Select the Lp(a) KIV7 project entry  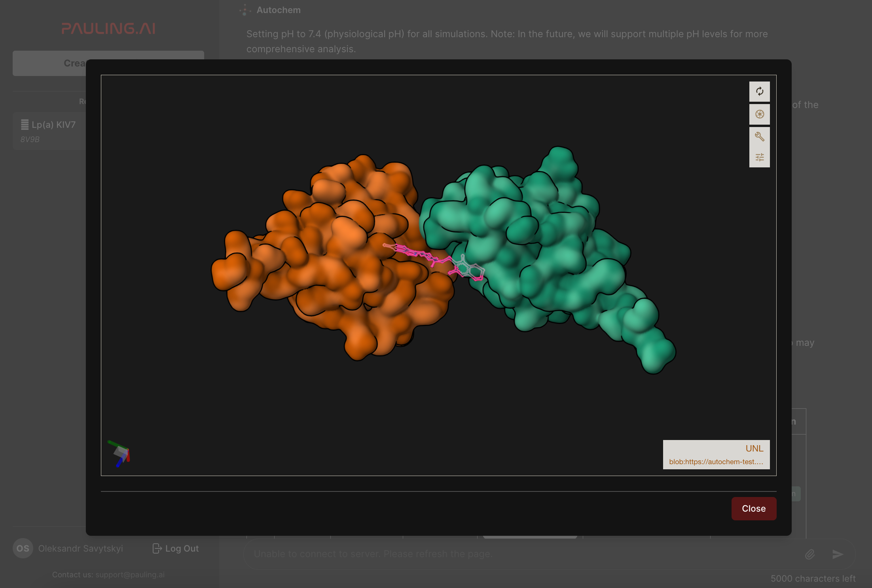(x=53, y=124)
